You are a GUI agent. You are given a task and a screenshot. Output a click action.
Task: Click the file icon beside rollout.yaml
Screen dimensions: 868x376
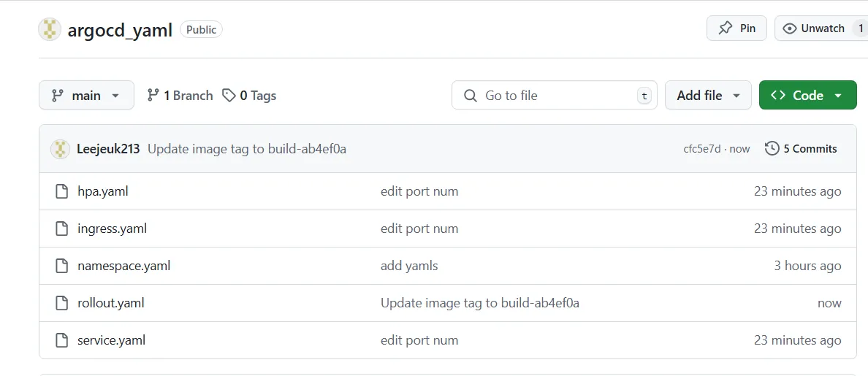[x=62, y=303]
